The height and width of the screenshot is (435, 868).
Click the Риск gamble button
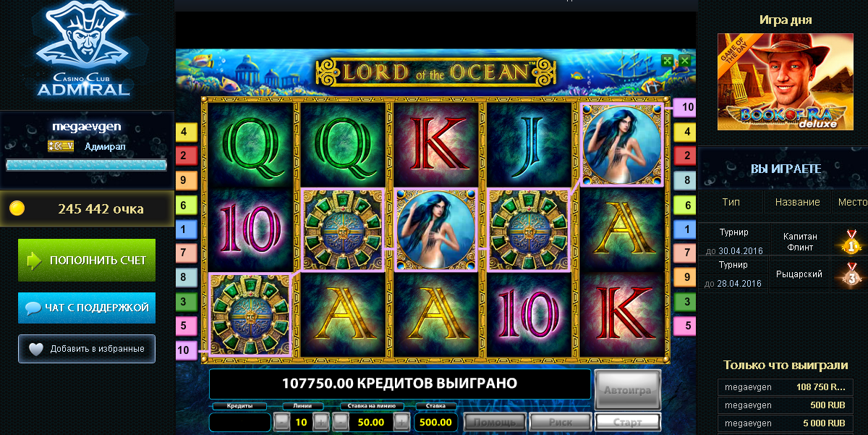tap(561, 422)
